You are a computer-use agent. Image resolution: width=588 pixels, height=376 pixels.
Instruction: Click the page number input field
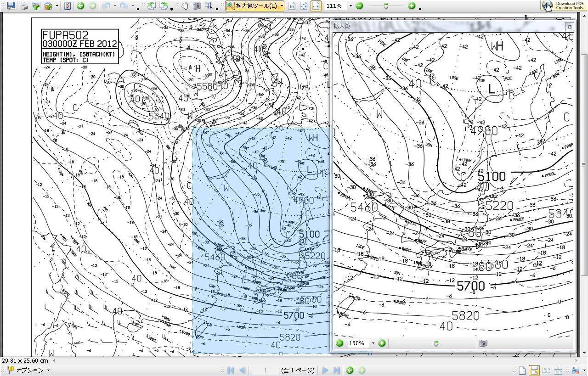[x=265, y=370]
